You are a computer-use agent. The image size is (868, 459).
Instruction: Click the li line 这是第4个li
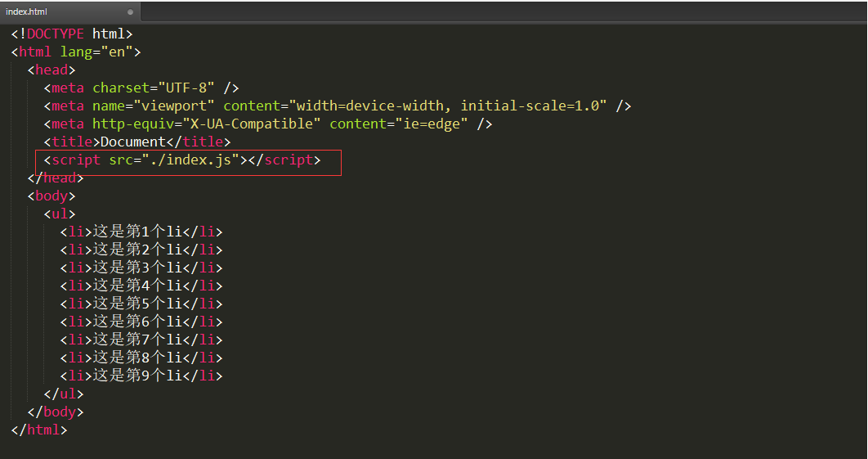click(x=141, y=286)
